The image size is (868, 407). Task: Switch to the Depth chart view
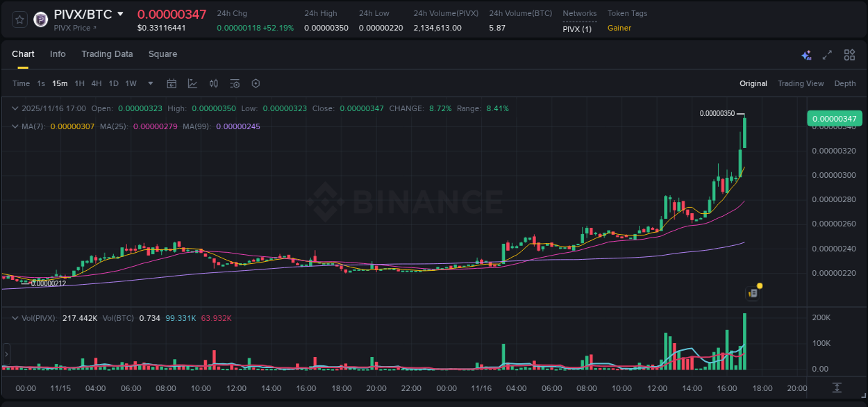(x=845, y=83)
